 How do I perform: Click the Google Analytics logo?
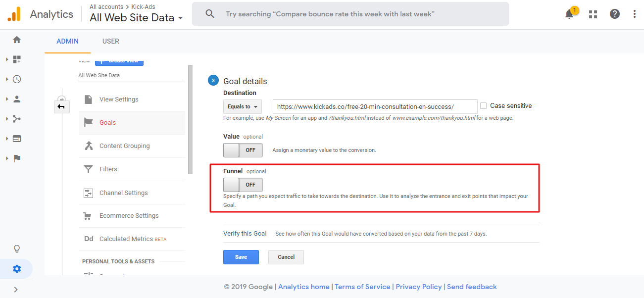coord(14,14)
